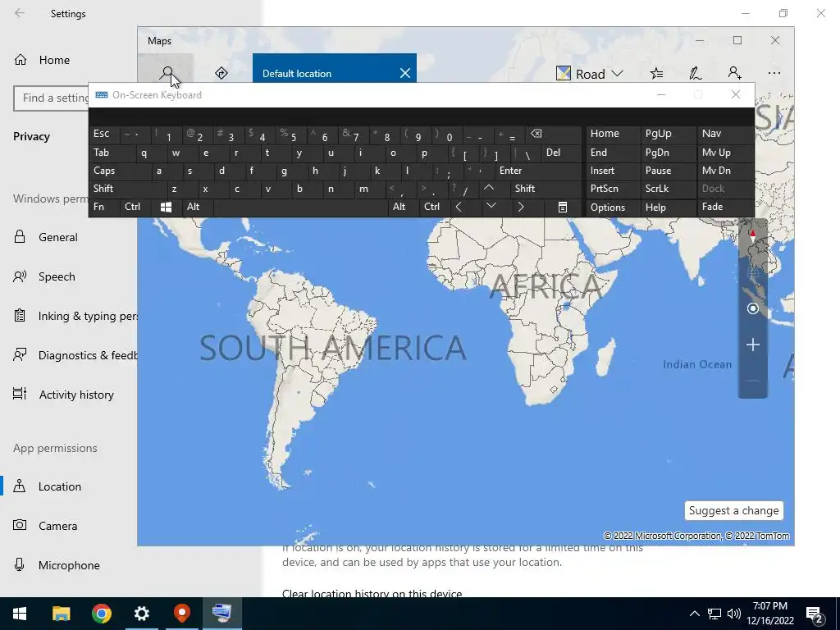The image size is (840, 630).
Task: Toggle the left Ctrl key
Action: click(135, 207)
